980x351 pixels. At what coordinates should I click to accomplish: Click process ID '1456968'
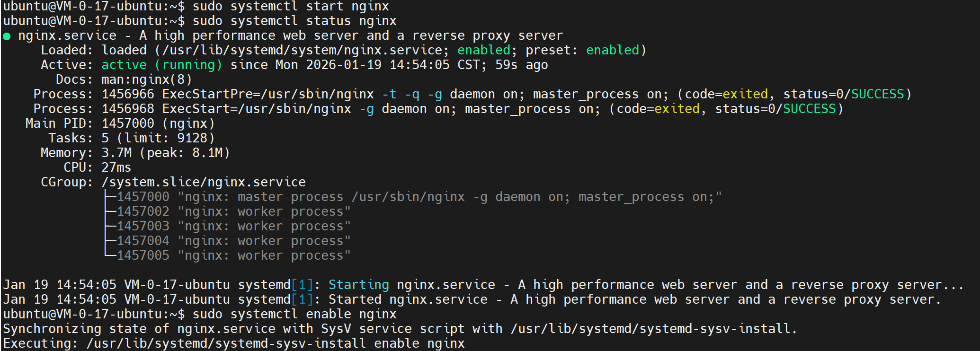click(128, 109)
